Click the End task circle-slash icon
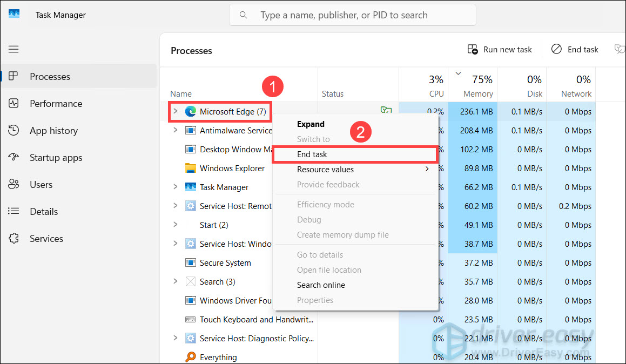The image size is (626, 364). tap(556, 49)
